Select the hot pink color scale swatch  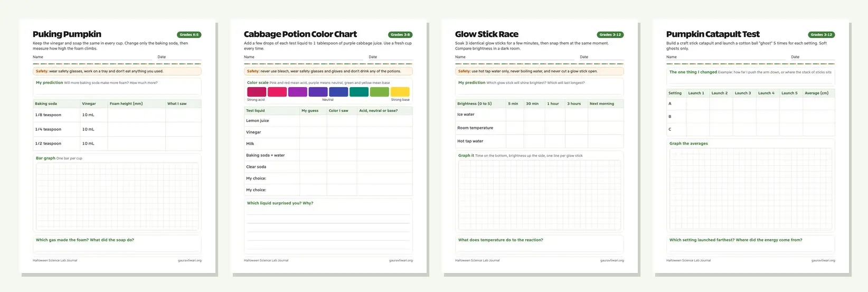point(277,92)
